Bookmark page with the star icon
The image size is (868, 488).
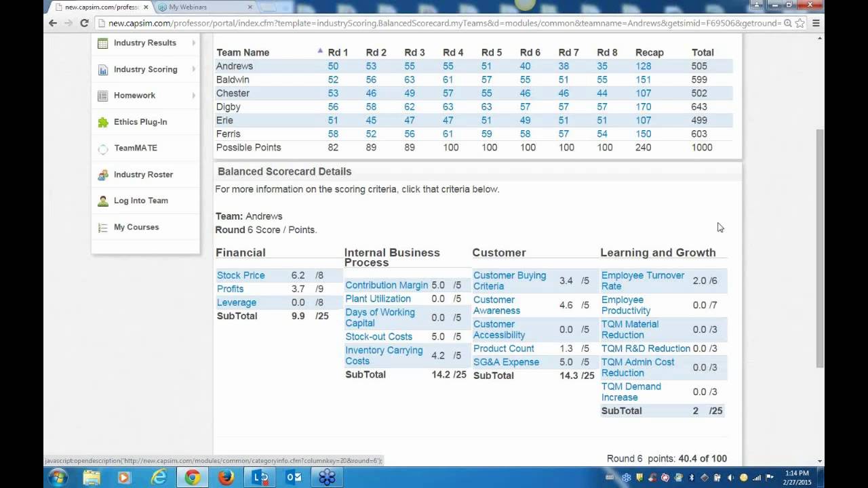point(800,23)
